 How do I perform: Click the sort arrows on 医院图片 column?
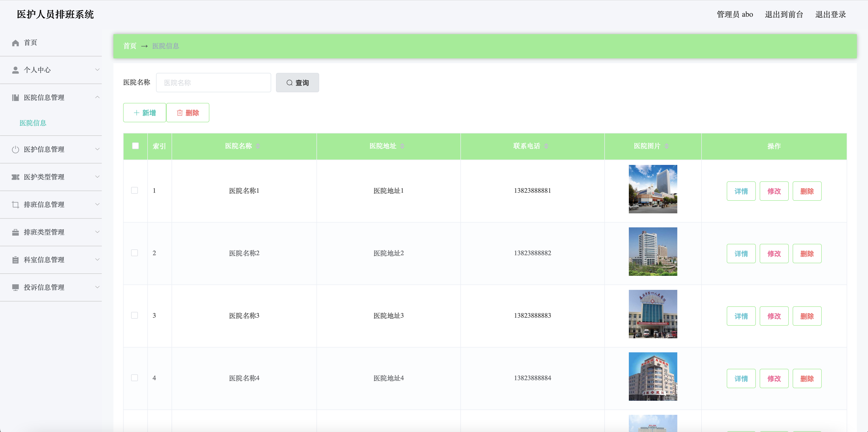pos(666,146)
